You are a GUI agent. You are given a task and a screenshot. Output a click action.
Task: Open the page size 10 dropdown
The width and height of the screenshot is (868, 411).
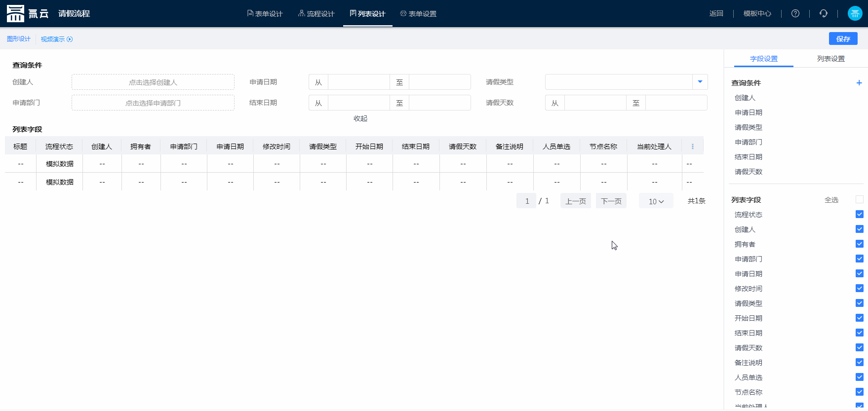pos(656,201)
